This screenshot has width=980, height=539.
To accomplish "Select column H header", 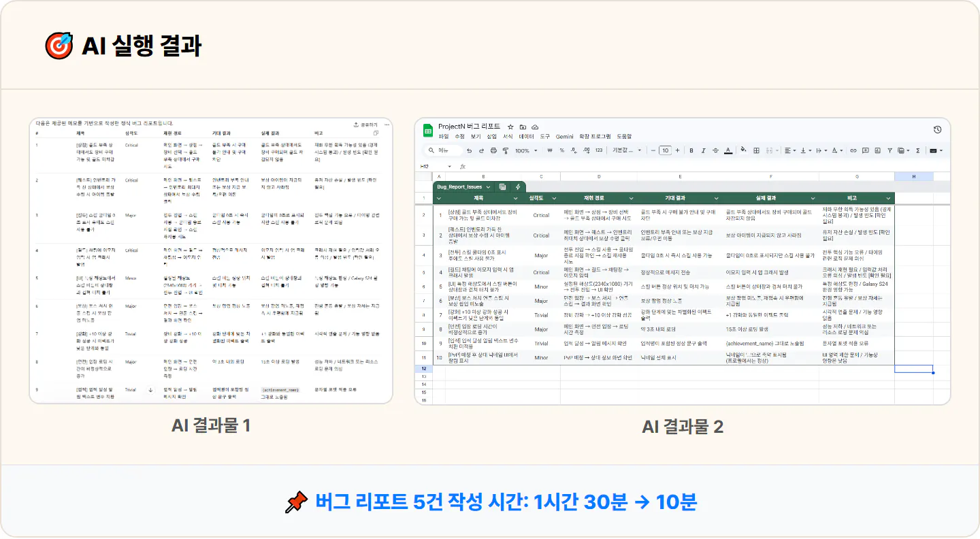I will pos(913,177).
